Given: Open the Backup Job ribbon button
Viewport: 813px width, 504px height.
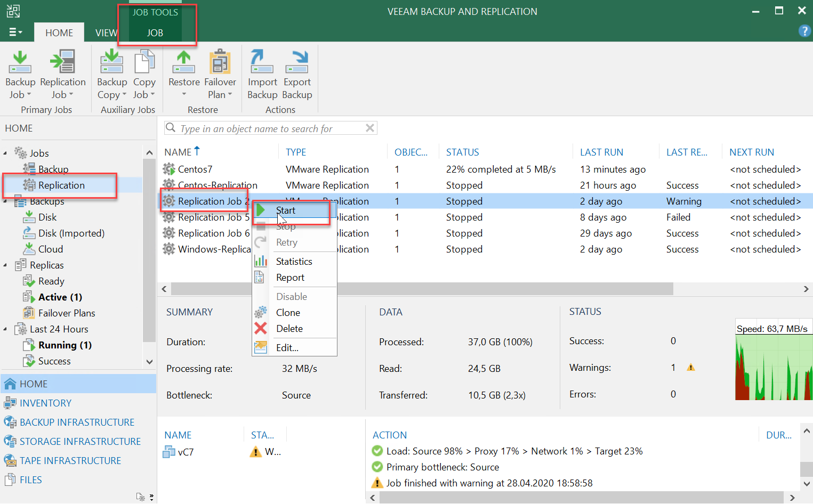Looking at the screenshot, I should coord(20,74).
